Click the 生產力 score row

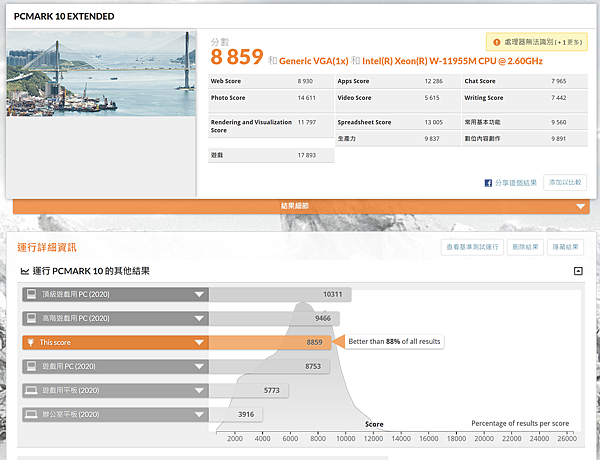coord(398,139)
